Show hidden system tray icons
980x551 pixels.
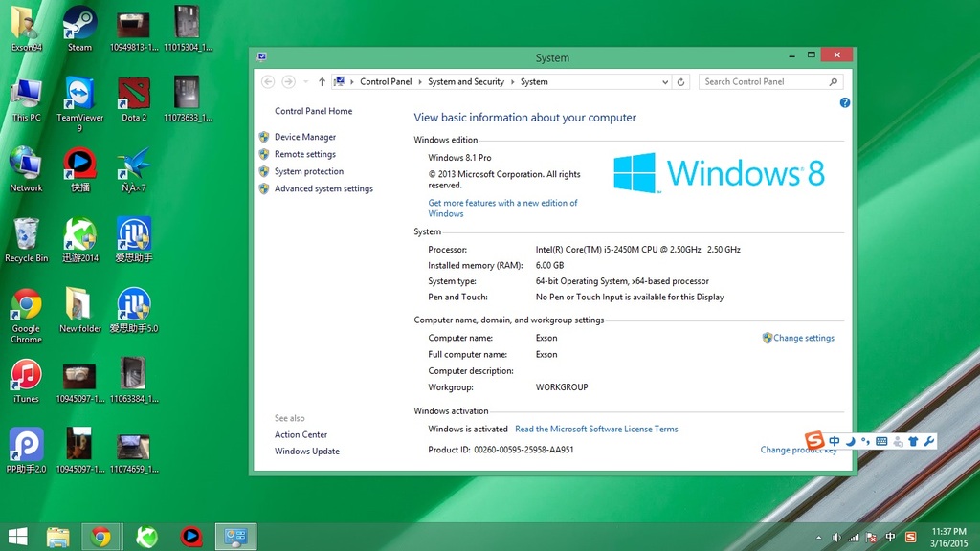point(819,538)
